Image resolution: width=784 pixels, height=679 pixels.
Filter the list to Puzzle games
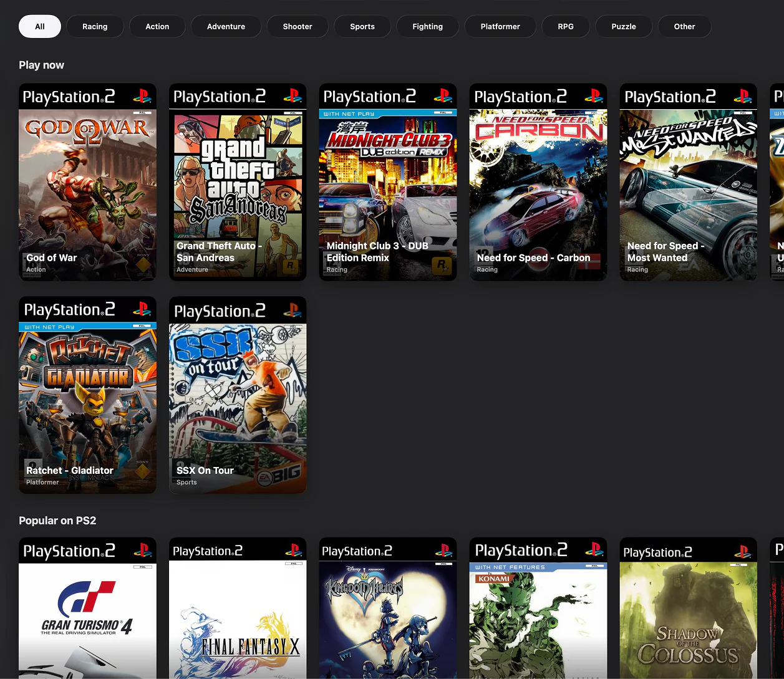coord(624,26)
